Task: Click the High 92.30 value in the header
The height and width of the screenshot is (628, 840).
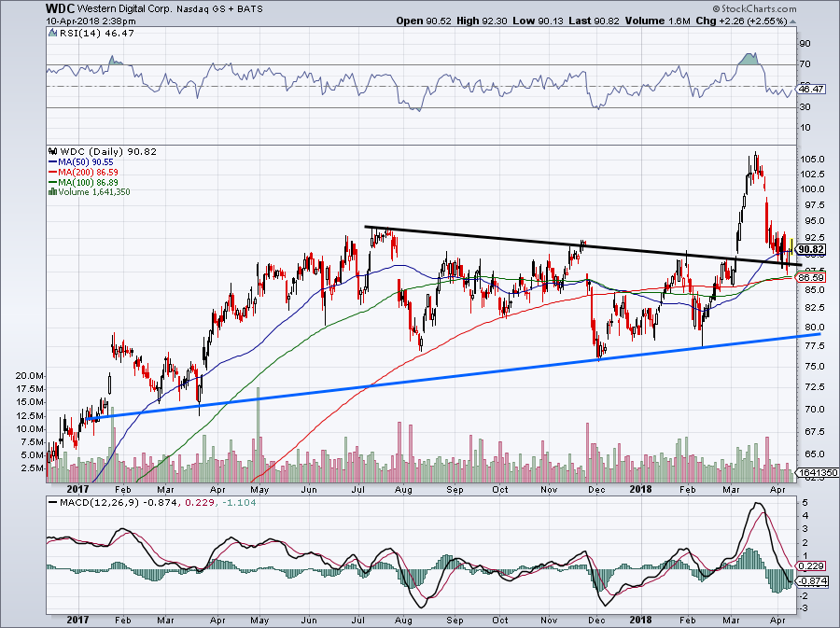Action: 483,21
